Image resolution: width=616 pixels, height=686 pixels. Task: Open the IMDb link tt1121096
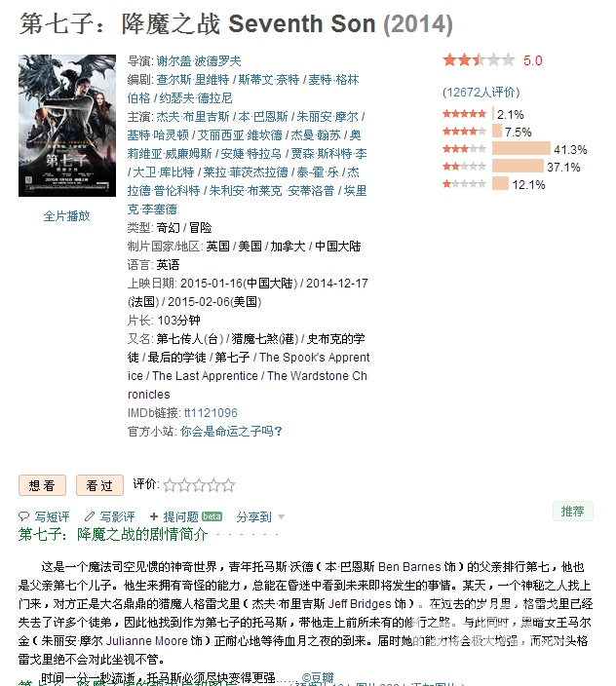[211, 413]
